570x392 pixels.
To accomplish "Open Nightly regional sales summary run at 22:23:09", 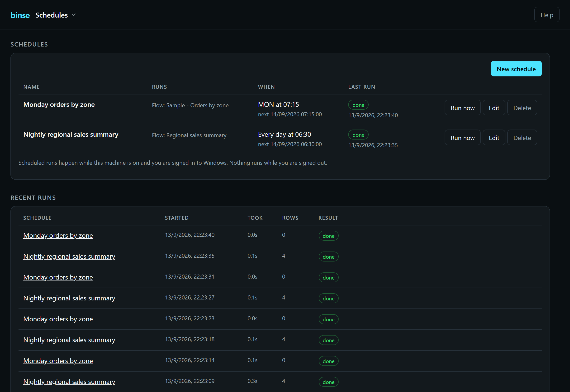I will (x=69, y=381).
